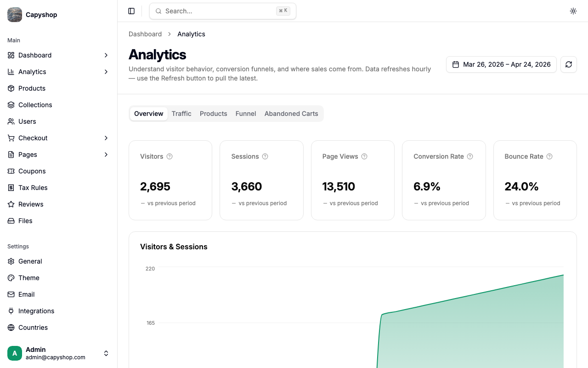Click the Refresh data icon button

pyautogui.click(x=569, y=64)
